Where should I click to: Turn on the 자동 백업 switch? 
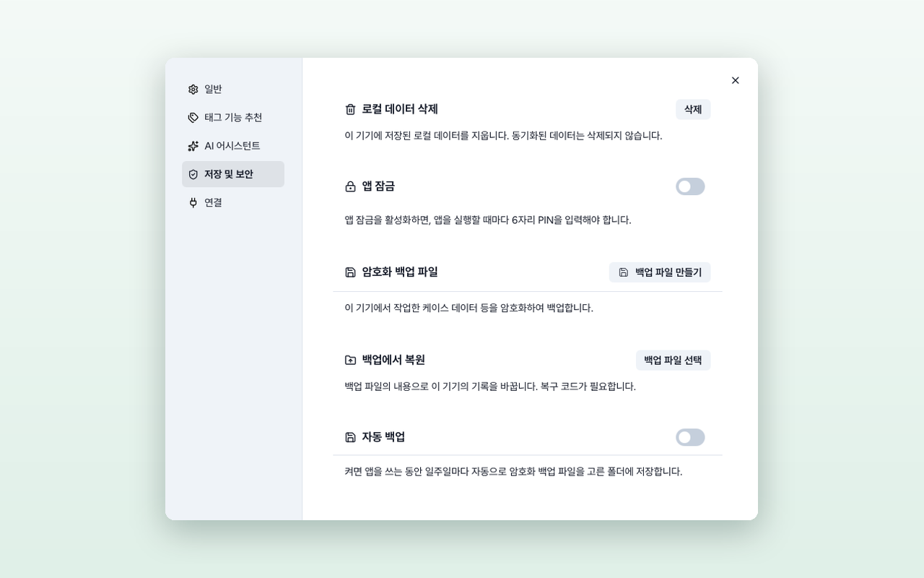(x=690, y=437)
